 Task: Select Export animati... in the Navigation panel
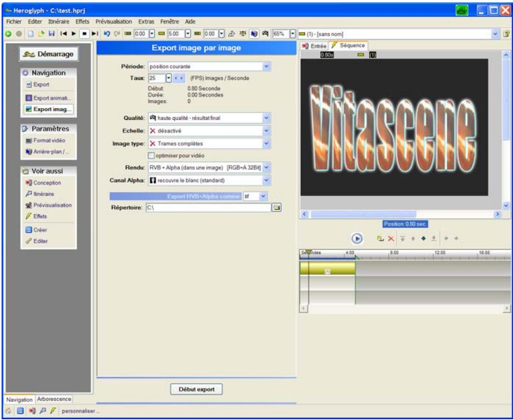tap(48, 98)
